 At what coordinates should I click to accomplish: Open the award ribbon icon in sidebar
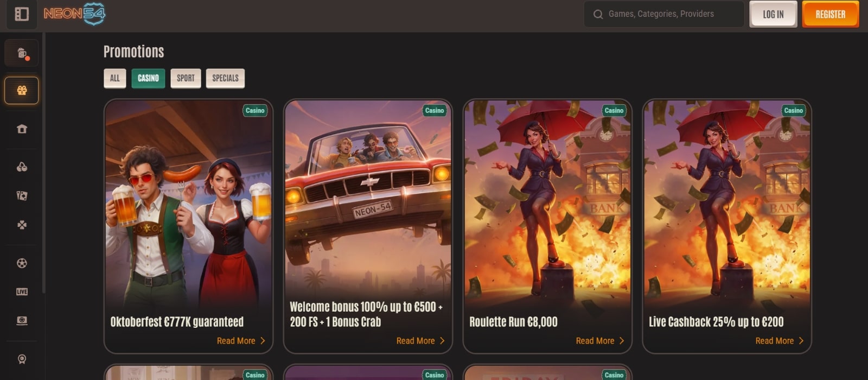pyautogui.click(x=22, y=359)
